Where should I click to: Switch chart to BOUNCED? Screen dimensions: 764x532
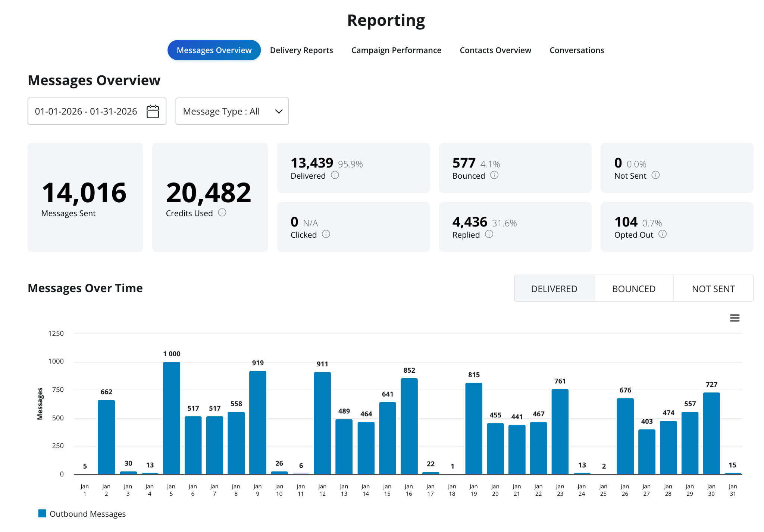(x=634, y=288)
